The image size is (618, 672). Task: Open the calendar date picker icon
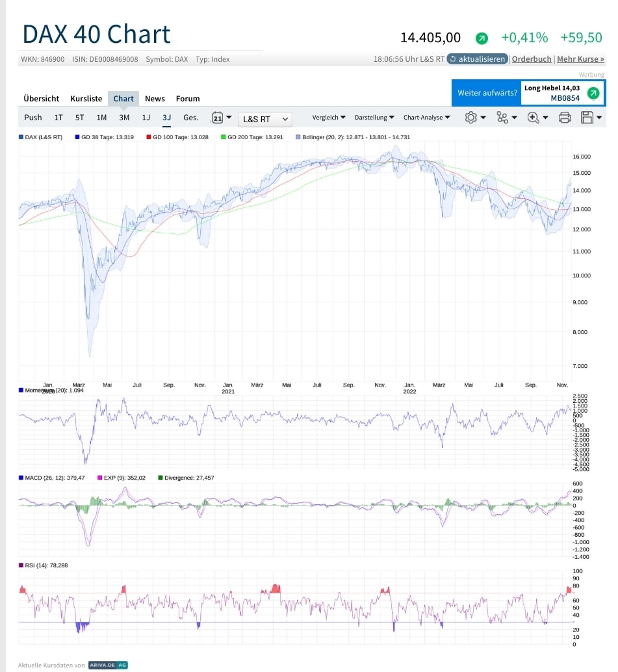pos(217,118)
